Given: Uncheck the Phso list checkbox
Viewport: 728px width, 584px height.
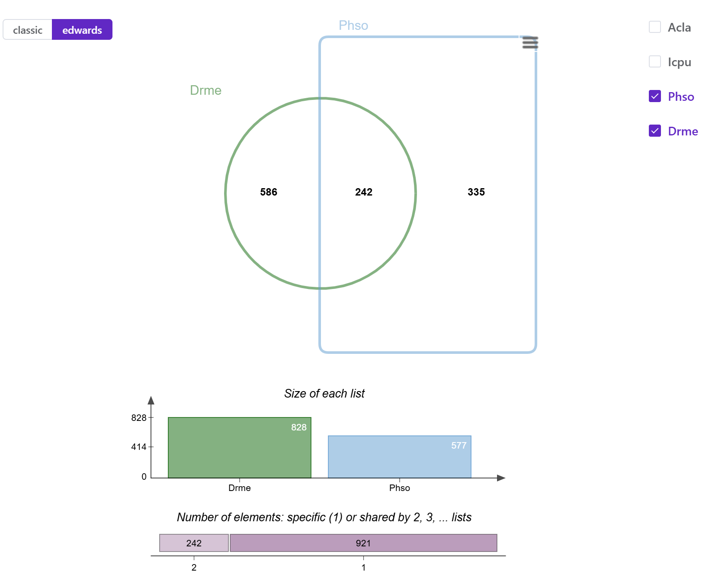Looking at the screenshot, I should [655, 96].
